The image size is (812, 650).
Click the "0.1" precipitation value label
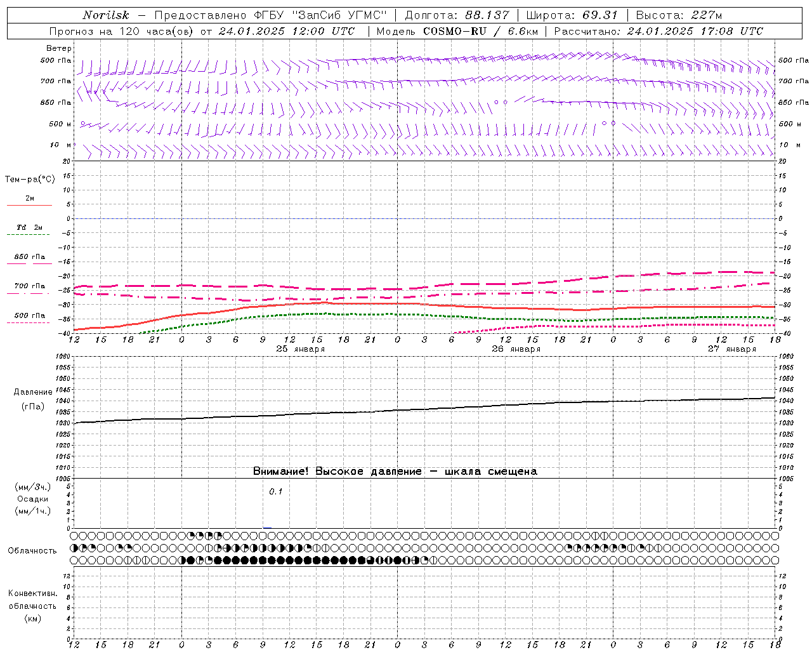click(276, 491)
